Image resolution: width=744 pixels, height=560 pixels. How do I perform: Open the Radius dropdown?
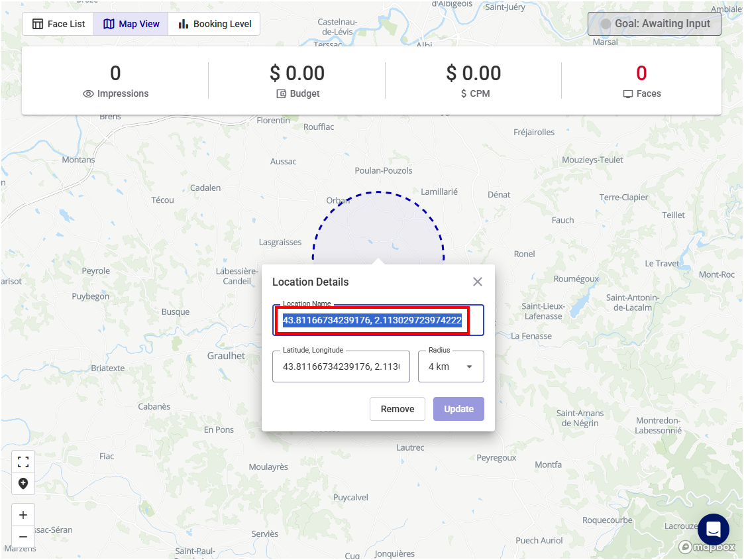click(451, 366)
